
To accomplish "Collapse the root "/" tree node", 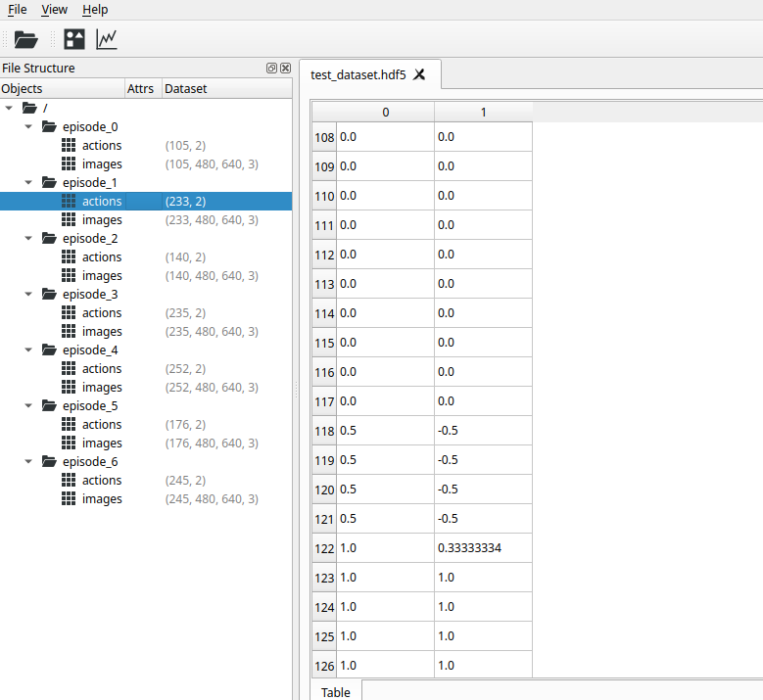I will [9, 108].
